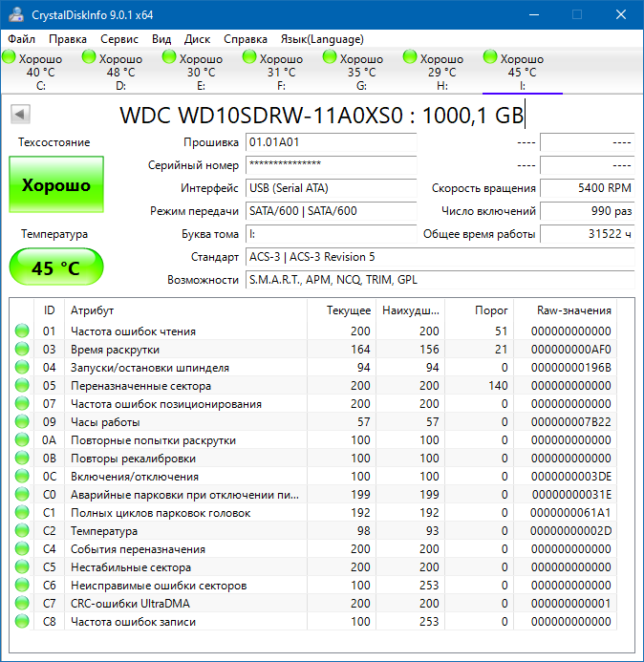Image resolution: width=644 pixels, height=662 pixels.
Task: Click the Возможности S.M.A.R.T. field
Action: pyautogui.click(x=440, y=280)
